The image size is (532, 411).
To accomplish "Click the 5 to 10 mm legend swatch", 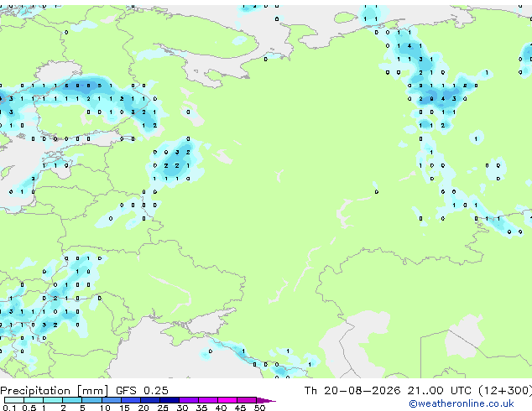I will tap(91, 400).
